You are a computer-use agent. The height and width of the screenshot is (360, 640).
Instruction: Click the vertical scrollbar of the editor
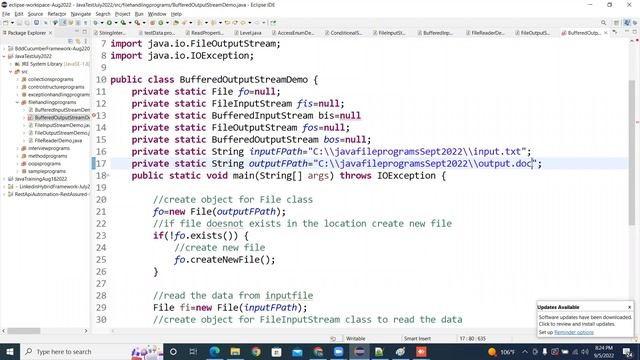(632, 153)
